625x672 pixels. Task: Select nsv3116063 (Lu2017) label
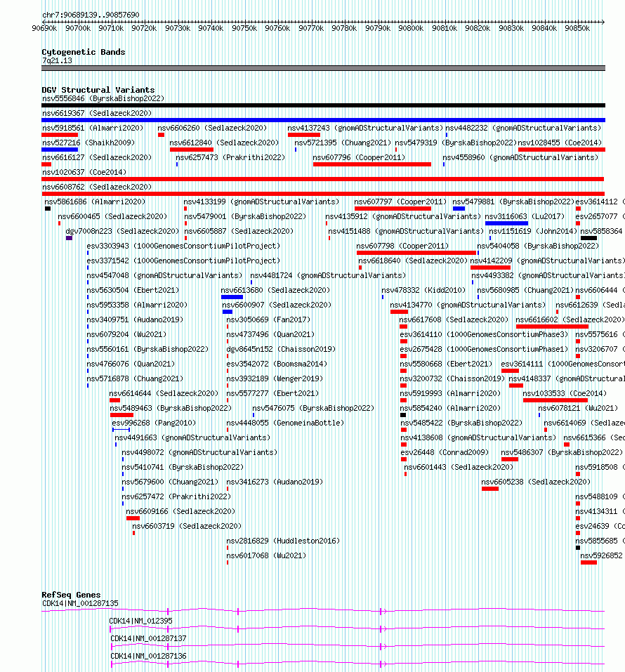pyautogui.click(x=525, y=216)
